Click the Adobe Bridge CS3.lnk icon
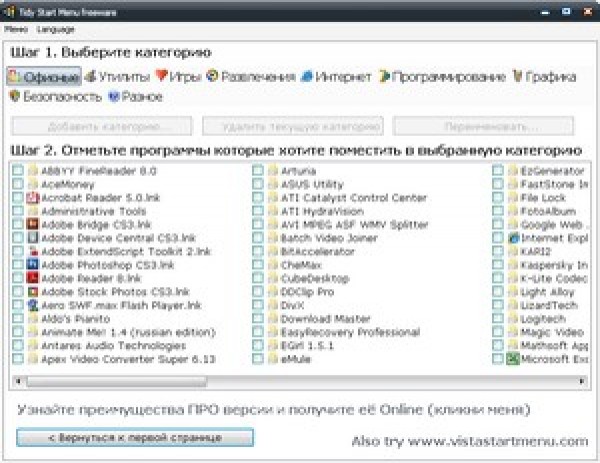 (33, 225)
